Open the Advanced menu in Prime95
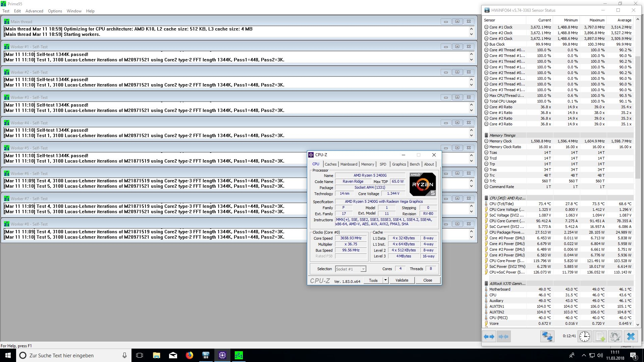Screen dimensions: 644x362 [x=34, y=11]
